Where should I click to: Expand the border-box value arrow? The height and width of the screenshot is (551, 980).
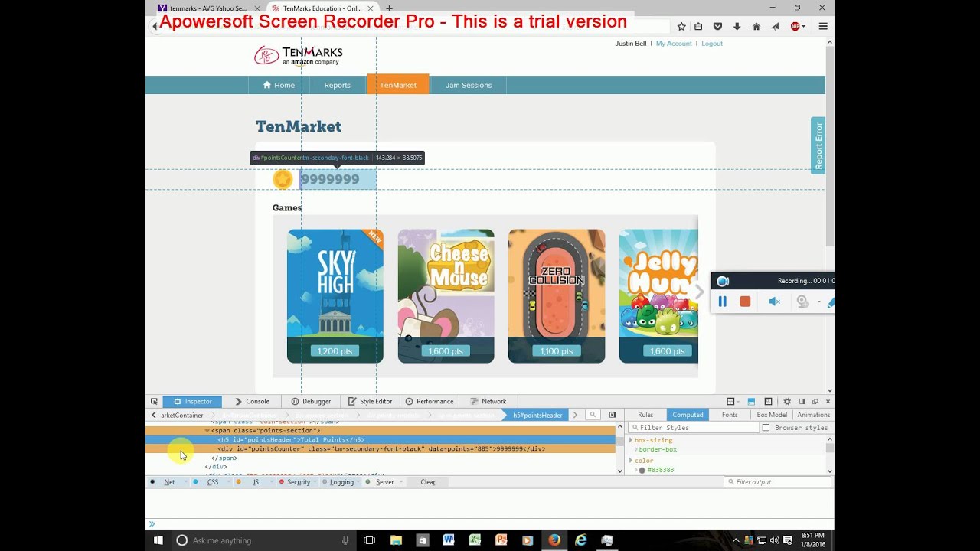[636, 449]
